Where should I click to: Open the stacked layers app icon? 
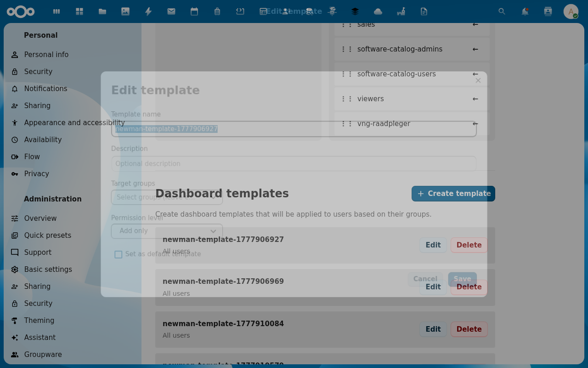point(355,11)
